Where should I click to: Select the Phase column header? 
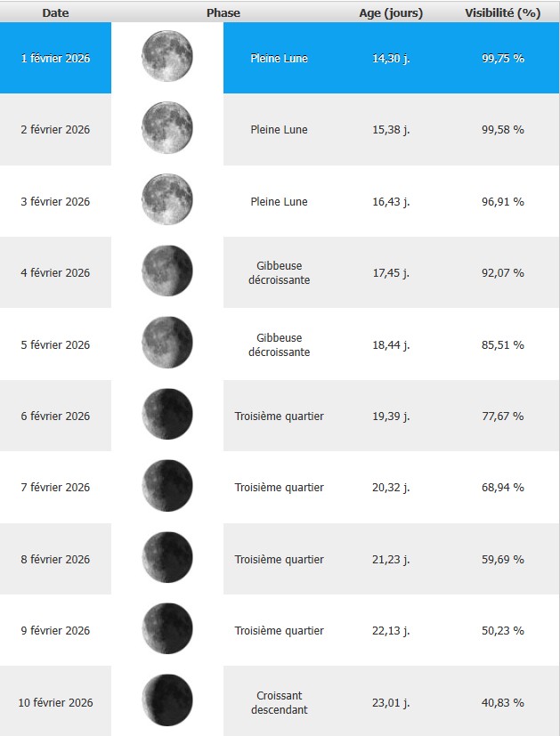click(x=223, y=13)
